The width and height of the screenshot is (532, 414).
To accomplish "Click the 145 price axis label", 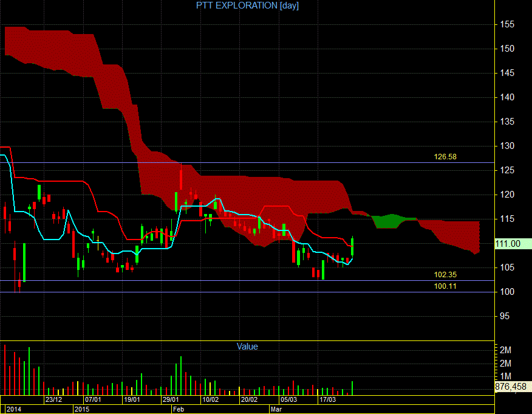I will click(507, 73).
